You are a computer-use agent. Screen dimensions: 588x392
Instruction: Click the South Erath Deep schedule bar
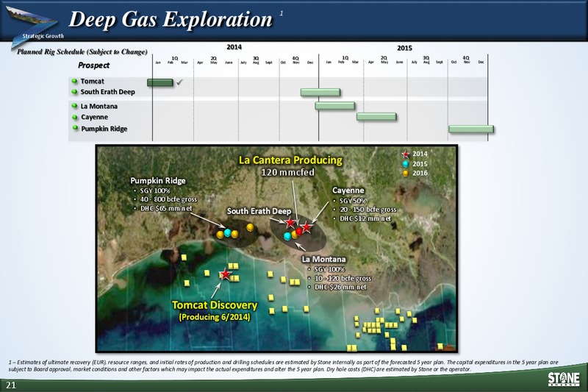(320, 92)
